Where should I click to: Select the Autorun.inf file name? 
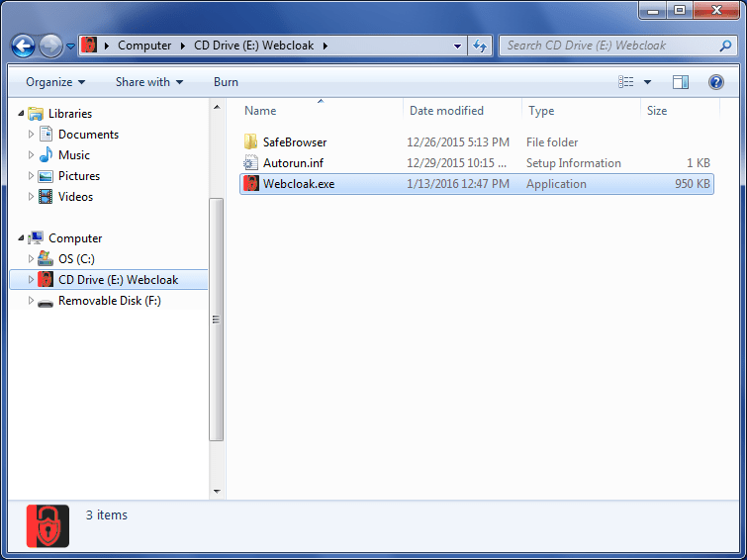pos(294,163)
